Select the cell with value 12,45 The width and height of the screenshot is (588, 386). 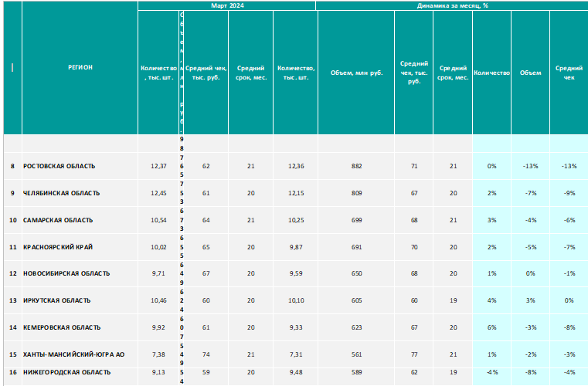[158, 193]
